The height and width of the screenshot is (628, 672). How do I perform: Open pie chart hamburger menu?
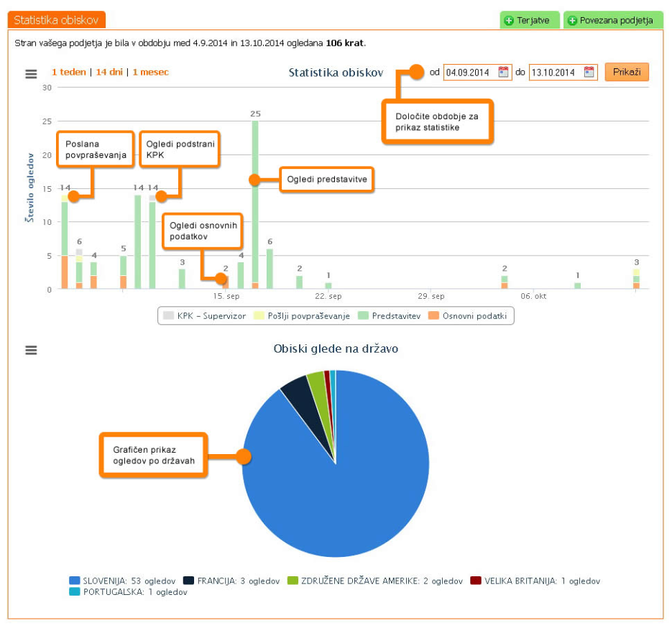click(31, 350)
